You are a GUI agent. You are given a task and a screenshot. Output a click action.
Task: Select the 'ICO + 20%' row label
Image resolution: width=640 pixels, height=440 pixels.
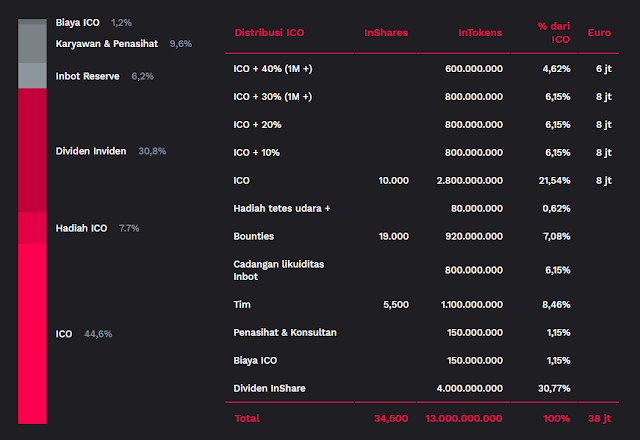click(257, 124)
